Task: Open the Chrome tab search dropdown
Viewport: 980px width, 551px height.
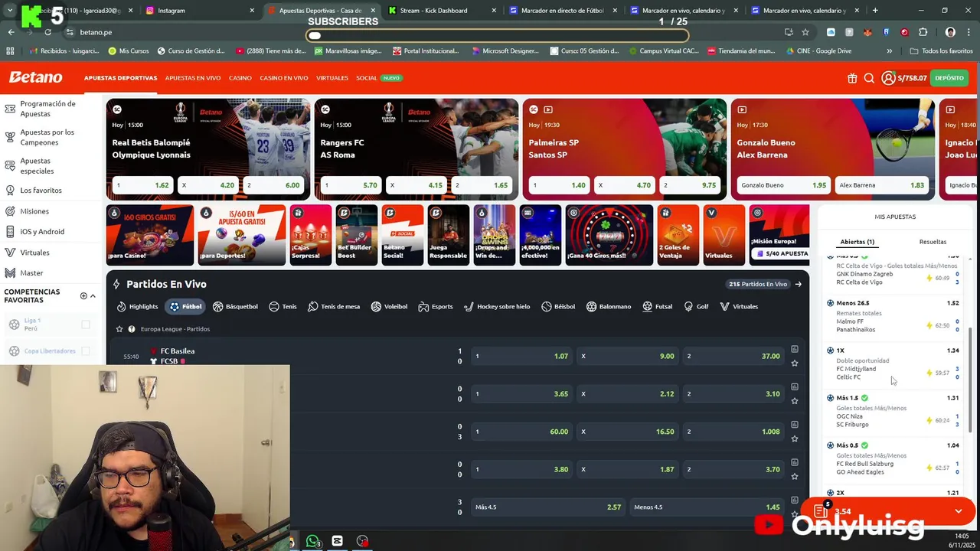Action: pyautogui.click(x=10, y=11)
